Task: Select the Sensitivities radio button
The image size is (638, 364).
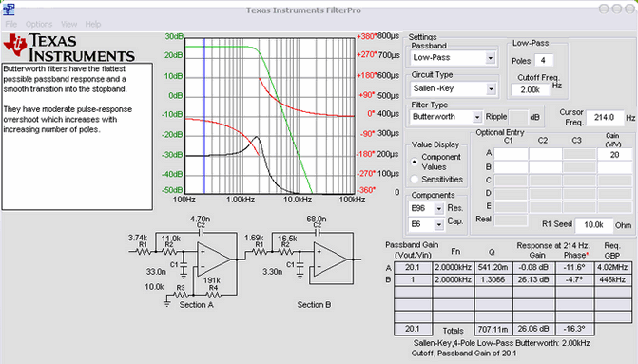Action: [415, 179]
